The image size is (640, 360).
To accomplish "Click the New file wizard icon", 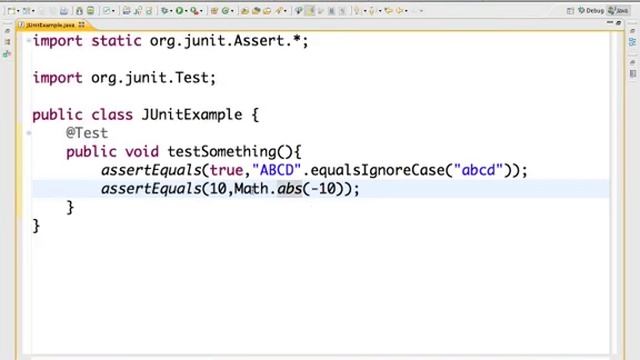I will pyautogui.click(x=11, y=11).
